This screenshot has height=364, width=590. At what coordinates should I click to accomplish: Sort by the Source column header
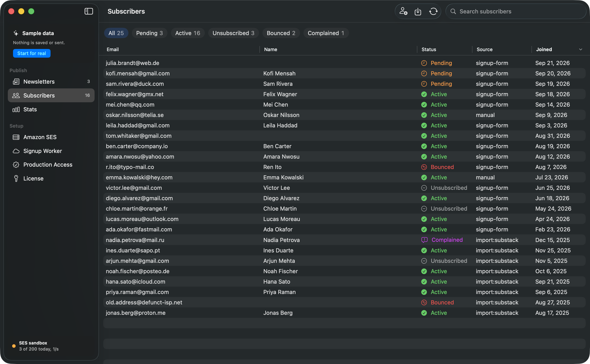484,49
